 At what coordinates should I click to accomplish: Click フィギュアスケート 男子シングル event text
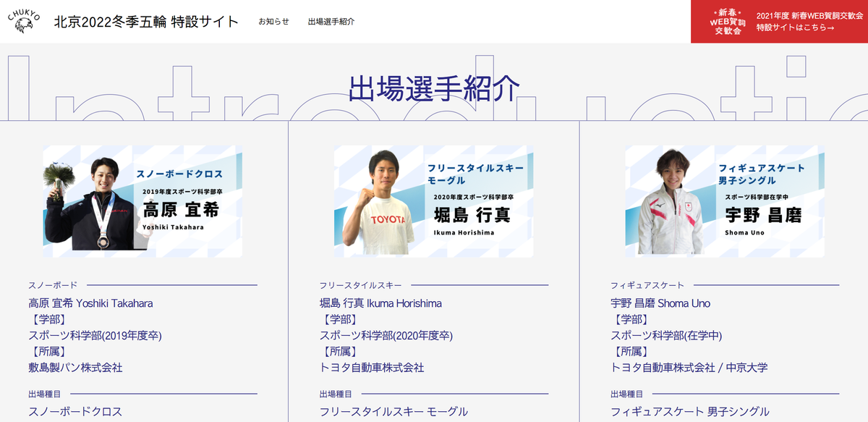click(690, 411)
